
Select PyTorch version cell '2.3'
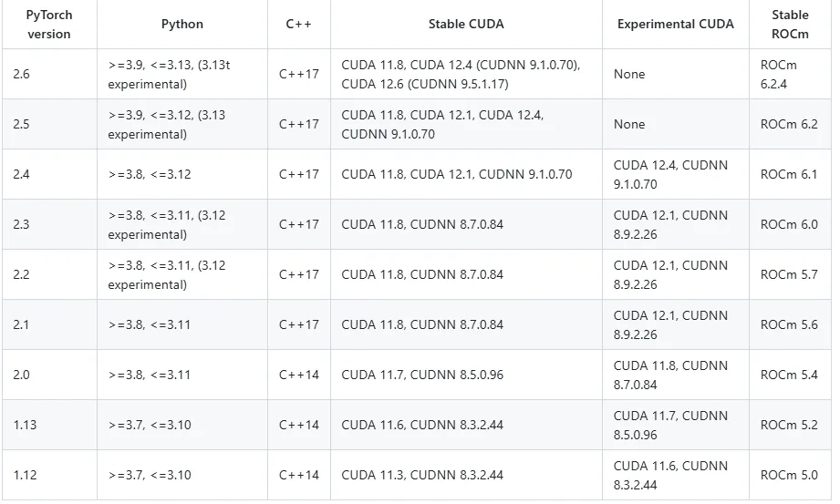tap(49, 224)
